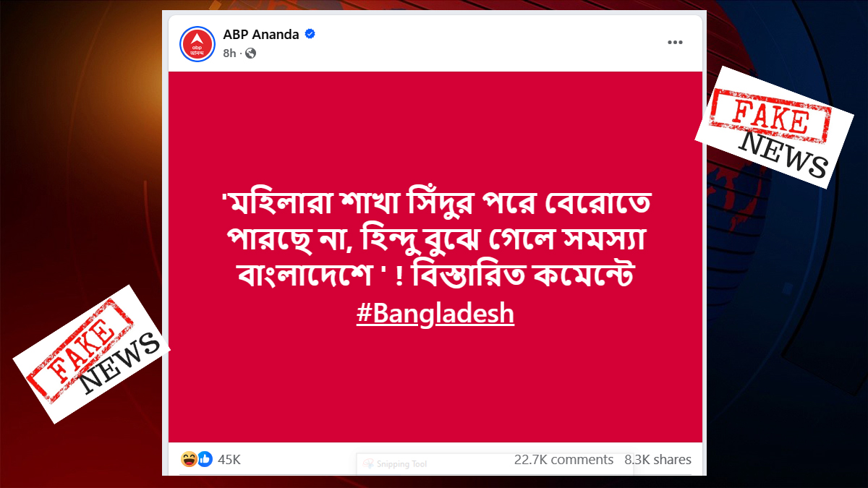868x488 pixels.
Task: Click the 8.3K shares label
Action: click(x=658, y=459)
